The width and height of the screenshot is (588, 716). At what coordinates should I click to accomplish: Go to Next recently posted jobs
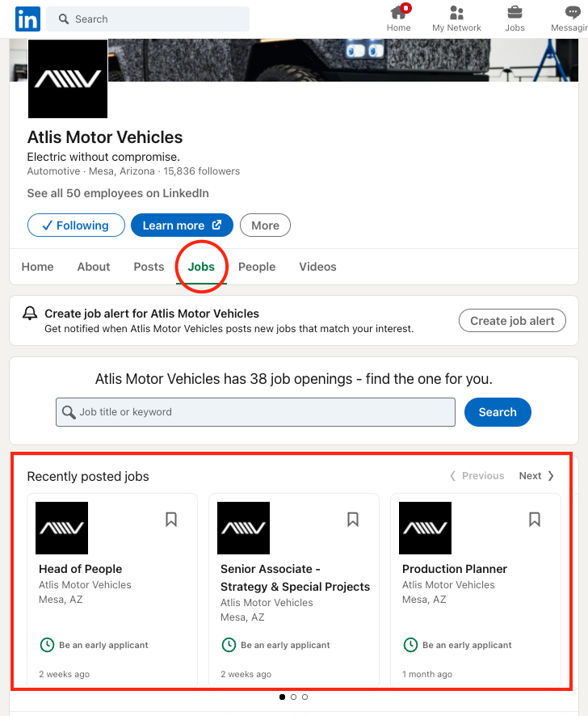pos(536,476)
